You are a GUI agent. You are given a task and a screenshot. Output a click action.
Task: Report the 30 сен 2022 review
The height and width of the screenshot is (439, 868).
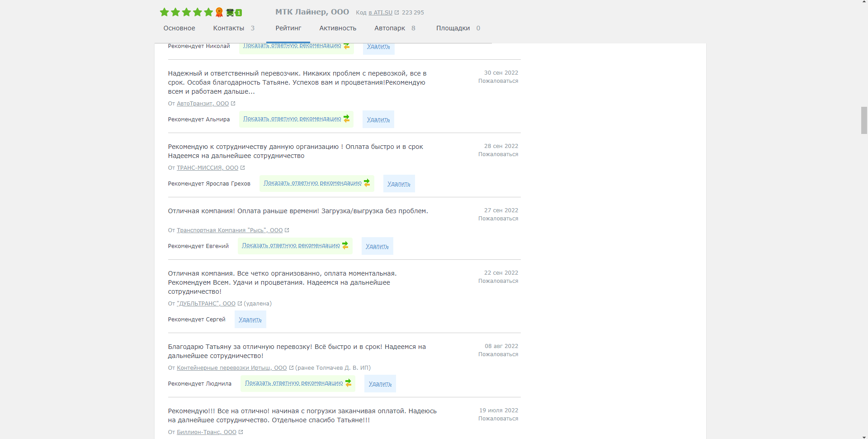(x=498, y=81)
